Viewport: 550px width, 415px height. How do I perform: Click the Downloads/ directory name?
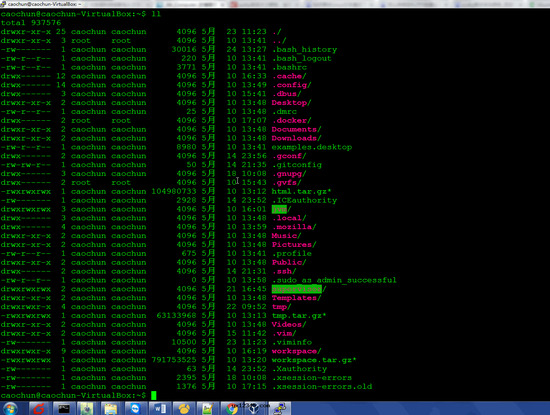[x=296, y=138]
